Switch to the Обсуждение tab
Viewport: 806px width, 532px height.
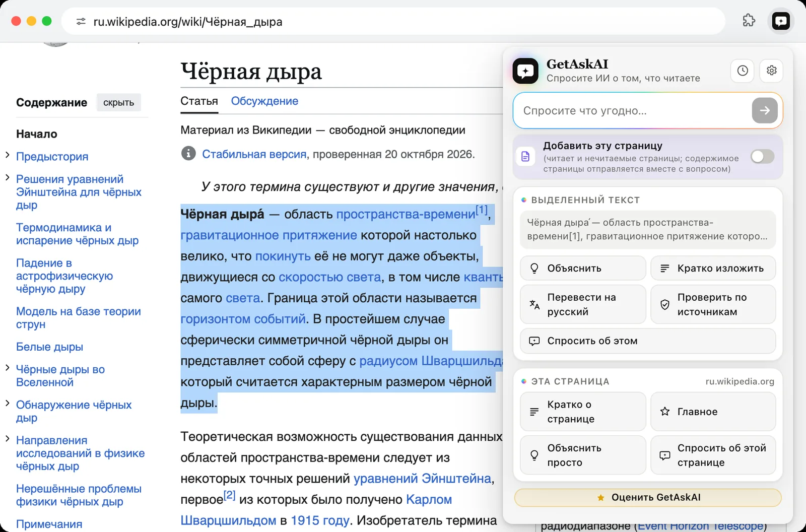tap(264, 101)
